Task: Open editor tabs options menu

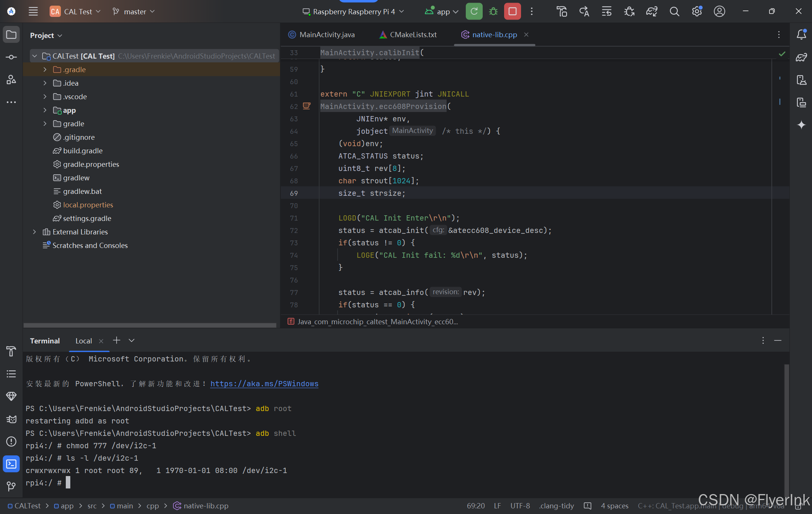Action: [779, 35]
